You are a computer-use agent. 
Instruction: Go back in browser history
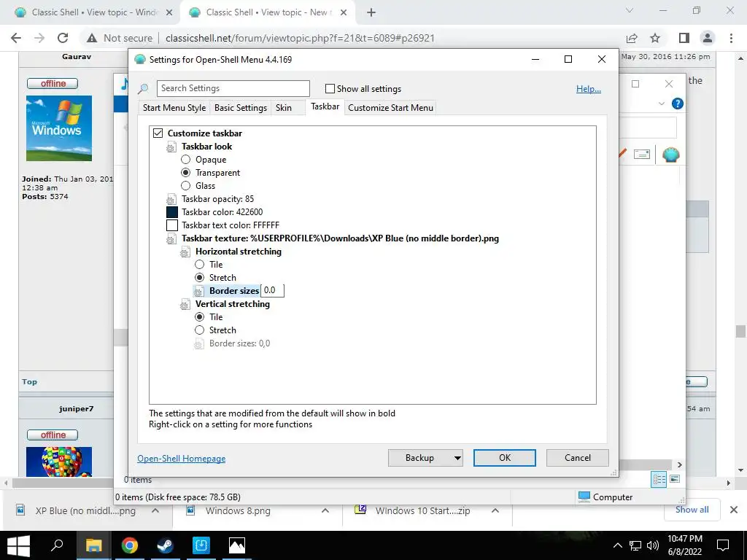coord(16,38)
